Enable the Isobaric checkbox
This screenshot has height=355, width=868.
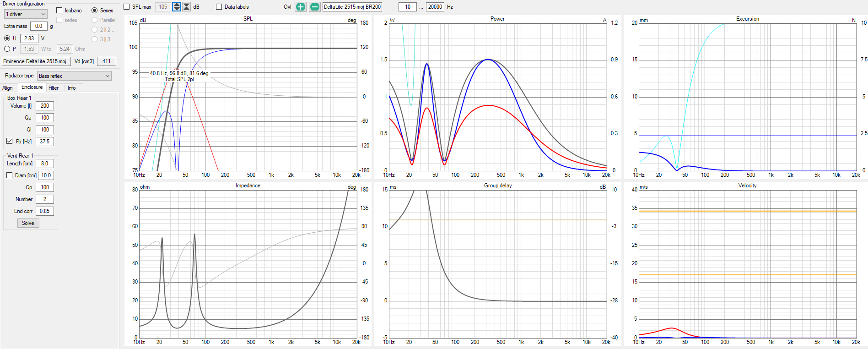point(59,11)
